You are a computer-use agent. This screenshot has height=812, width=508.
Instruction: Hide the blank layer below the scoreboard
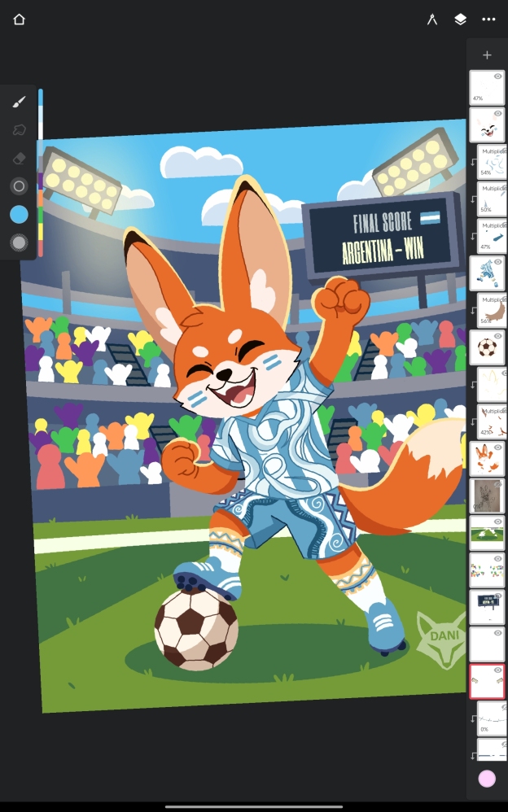pyautogui.click(x=497, y=633)
